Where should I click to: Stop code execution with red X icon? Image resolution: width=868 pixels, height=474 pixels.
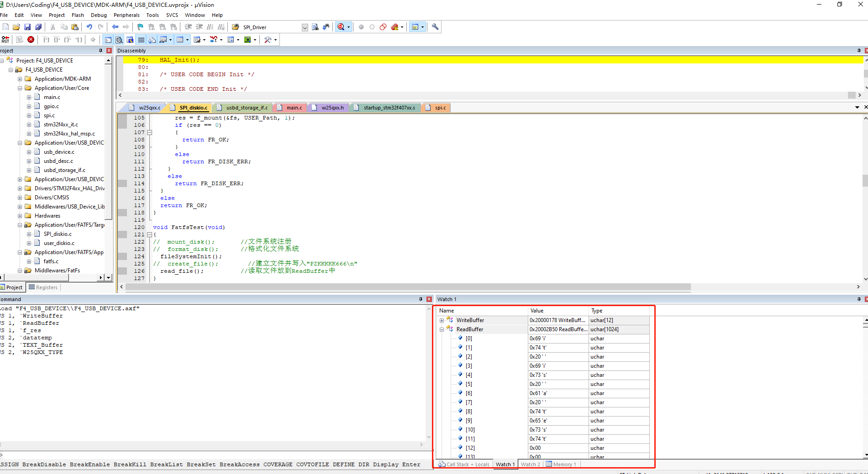point(31,40)
